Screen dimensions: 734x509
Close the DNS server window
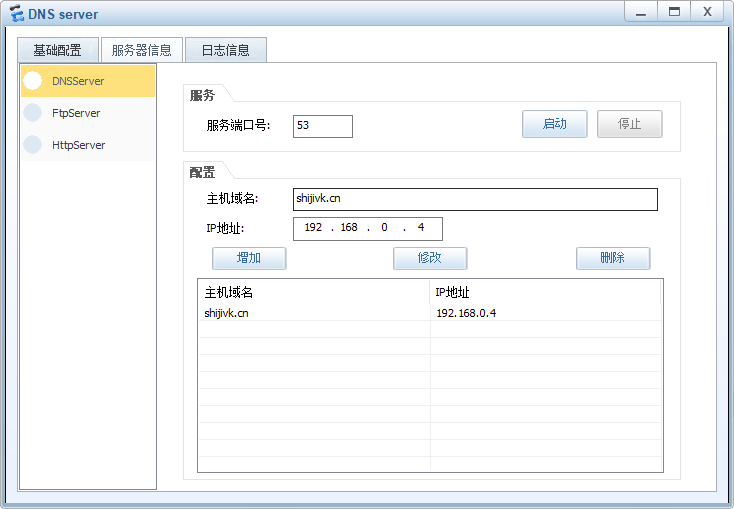click(707, 12)
